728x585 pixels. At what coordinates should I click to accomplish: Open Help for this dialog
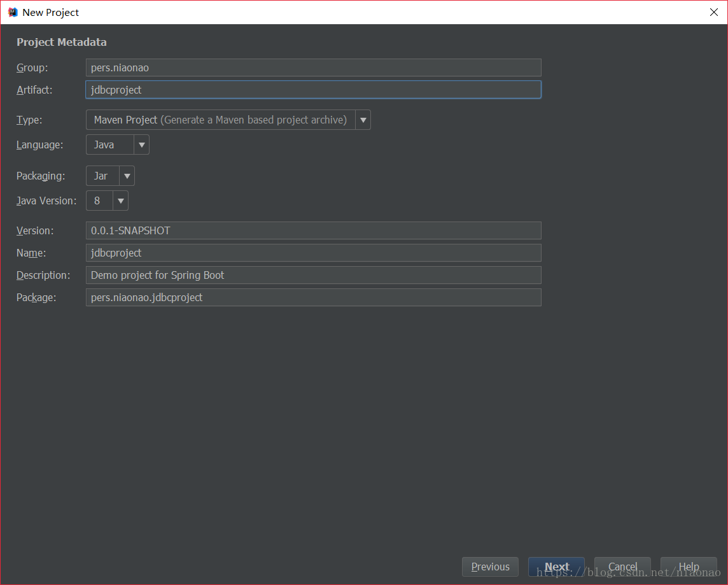click(689, 567)
